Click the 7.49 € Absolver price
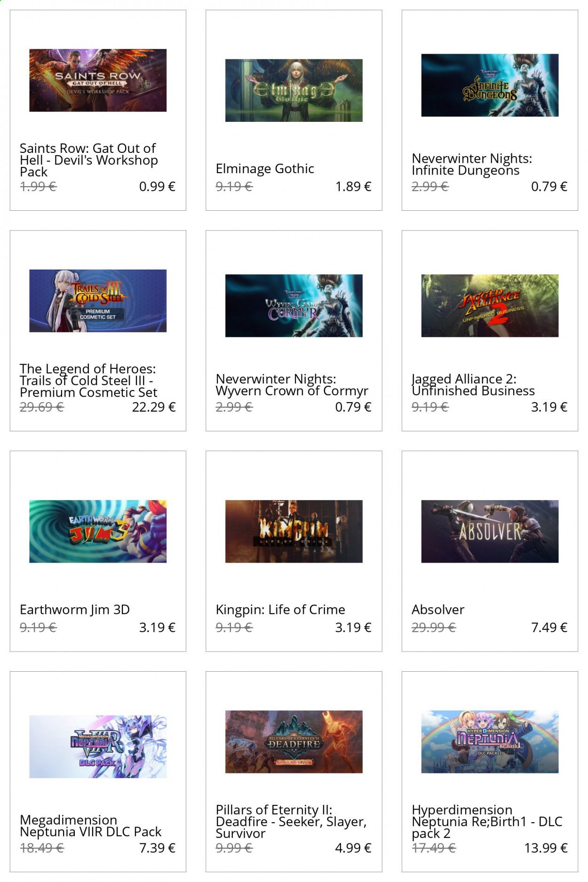 (x=549, y=627)
